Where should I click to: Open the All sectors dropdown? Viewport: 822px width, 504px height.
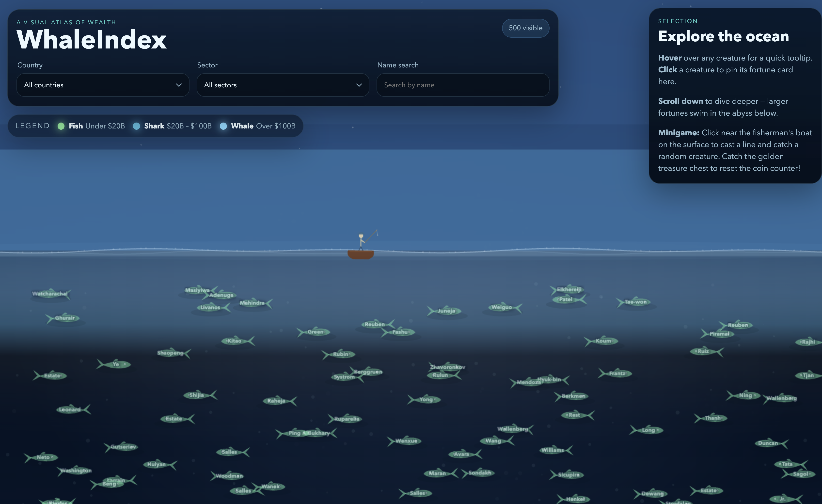coord(283,85)
